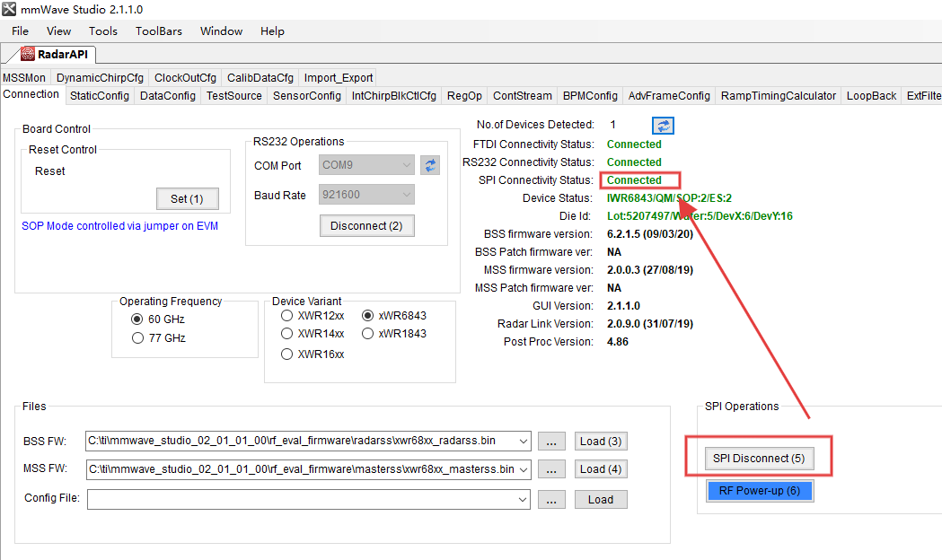This screenshot has height=560, width=942.
Task: Click RF Power-up (6) button
Action: tap(760, 490)
